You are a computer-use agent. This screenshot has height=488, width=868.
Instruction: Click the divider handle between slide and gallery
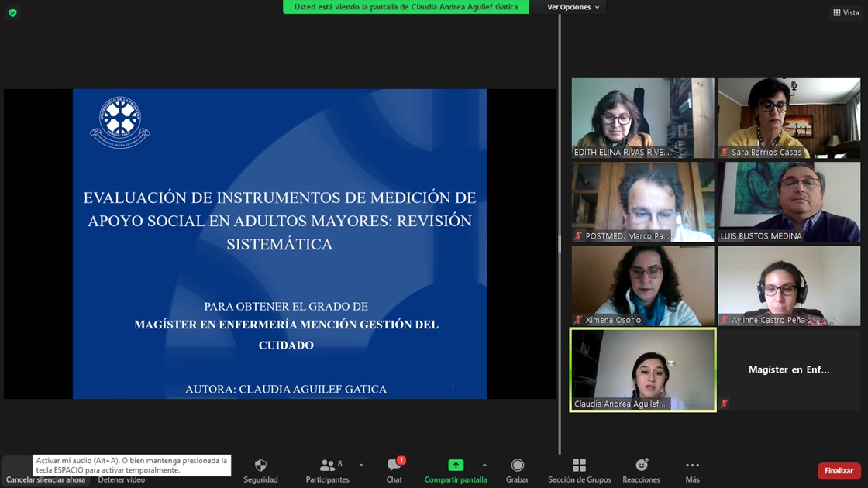pos(559,243)
